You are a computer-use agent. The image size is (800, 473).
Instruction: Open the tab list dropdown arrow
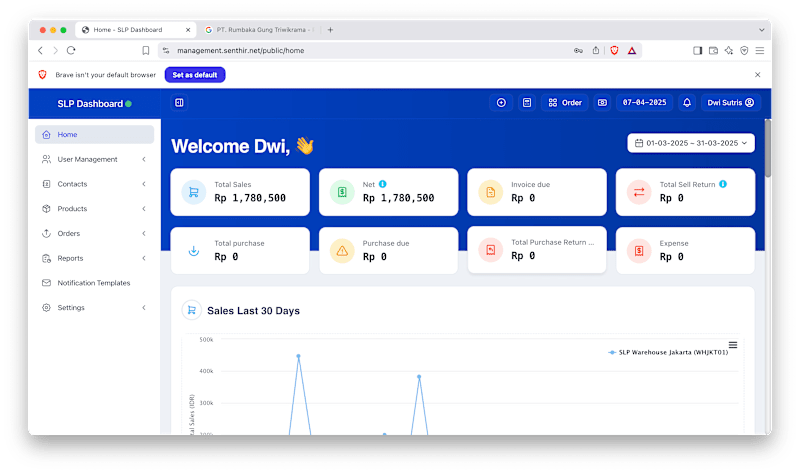coord(761,30)
